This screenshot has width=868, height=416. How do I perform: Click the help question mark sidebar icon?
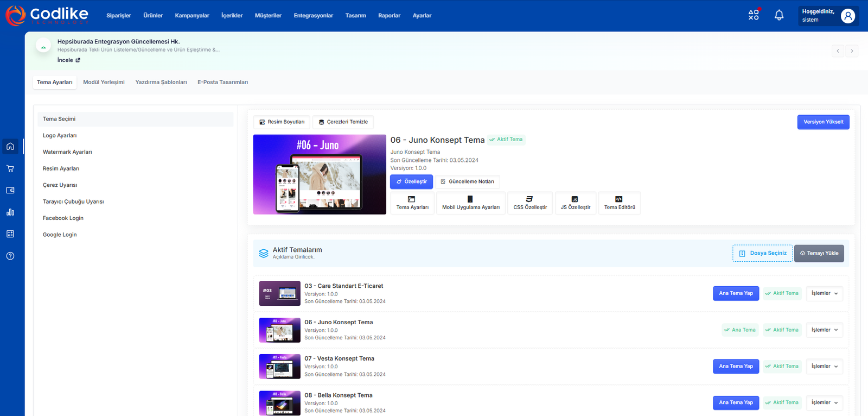click(x=10, y=256)
